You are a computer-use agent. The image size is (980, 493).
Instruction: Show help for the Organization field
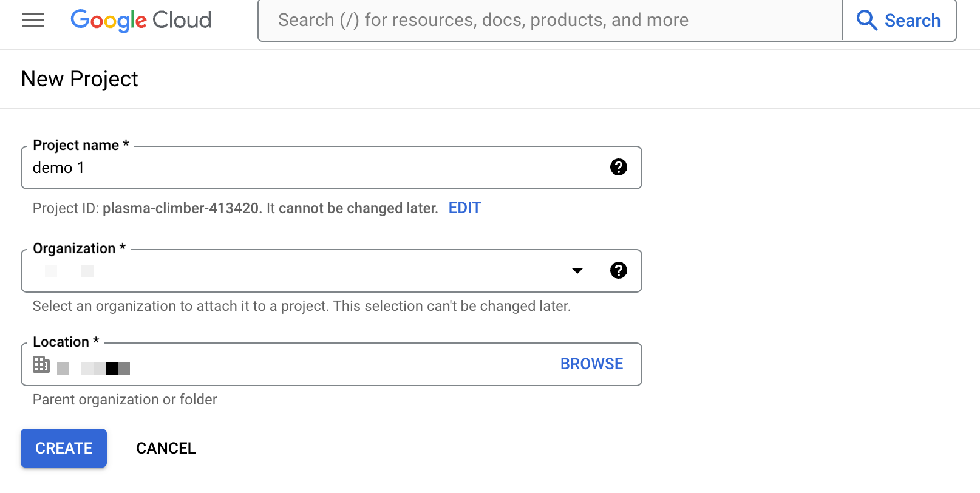click(x=618, y=270)
